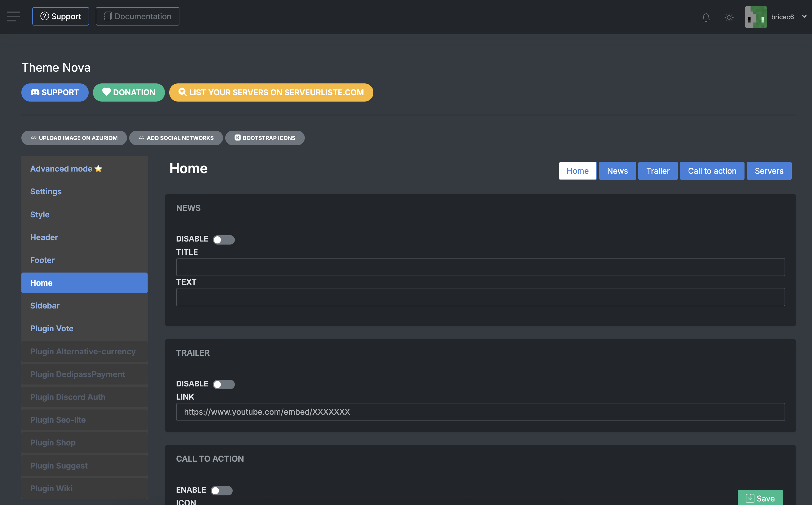This screenshot has height=505, width=812.
Task: Jump to the Trailer section tab
Action: click(x=658, y=171)
